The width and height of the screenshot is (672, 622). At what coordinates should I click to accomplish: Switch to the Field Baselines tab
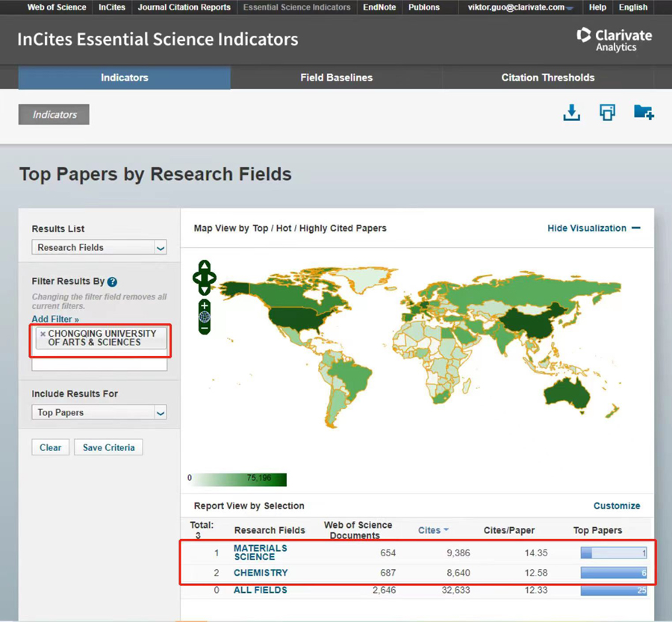[x=336, y=78]
